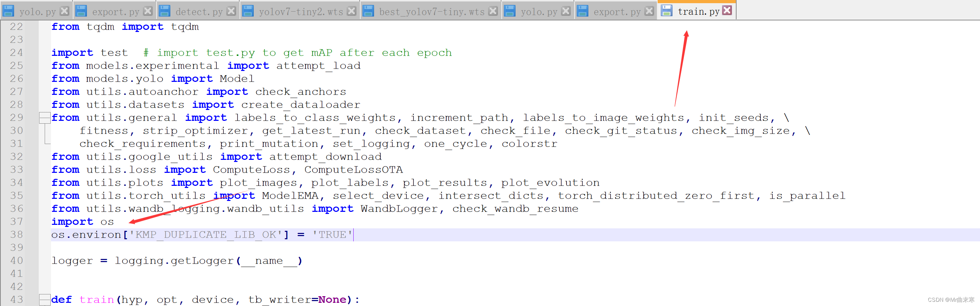Click line number 24 in the margin
This screenshot has height=306, width=980.
(16, 53)
